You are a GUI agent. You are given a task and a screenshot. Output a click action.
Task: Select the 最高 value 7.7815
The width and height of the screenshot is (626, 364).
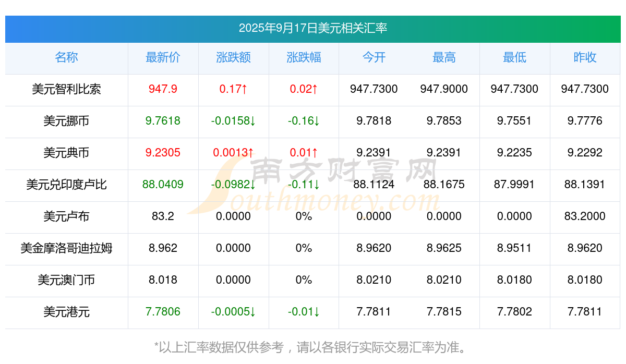click(x=444, y=312)
